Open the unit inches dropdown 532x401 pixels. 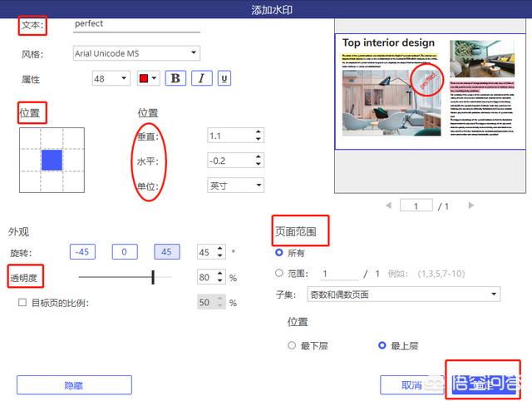pos(235,186)
